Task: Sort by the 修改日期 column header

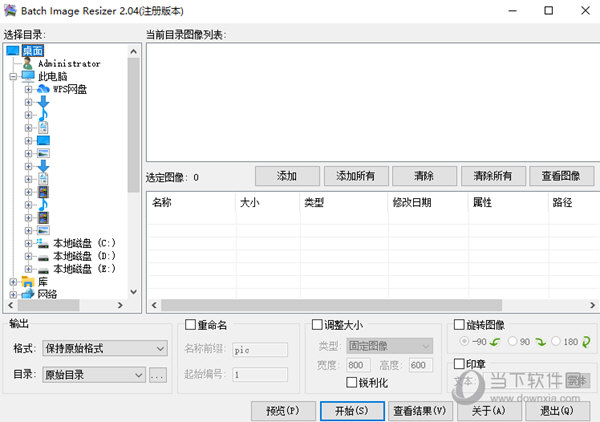Action: [x=428, y=202]
